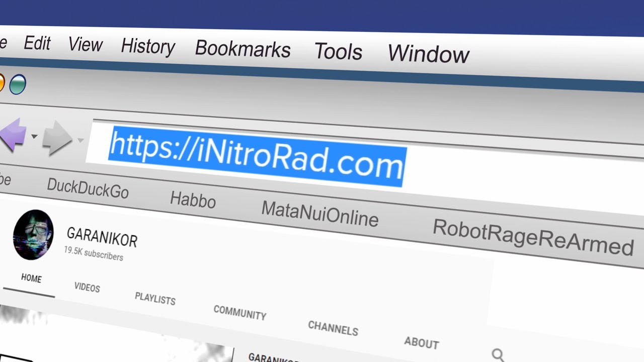Open the featured video thumbnail

(117, 334)
